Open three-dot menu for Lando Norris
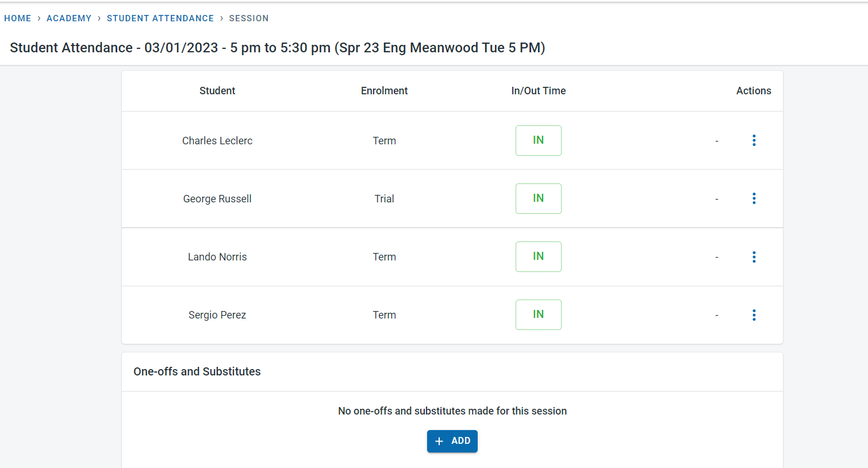The height and width of the screenshot is (468, 868). 754,256
